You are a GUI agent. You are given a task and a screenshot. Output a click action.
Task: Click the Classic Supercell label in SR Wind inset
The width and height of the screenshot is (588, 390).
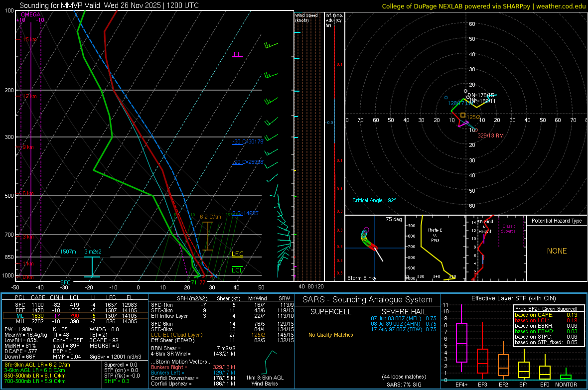click(x=509, y=229)
